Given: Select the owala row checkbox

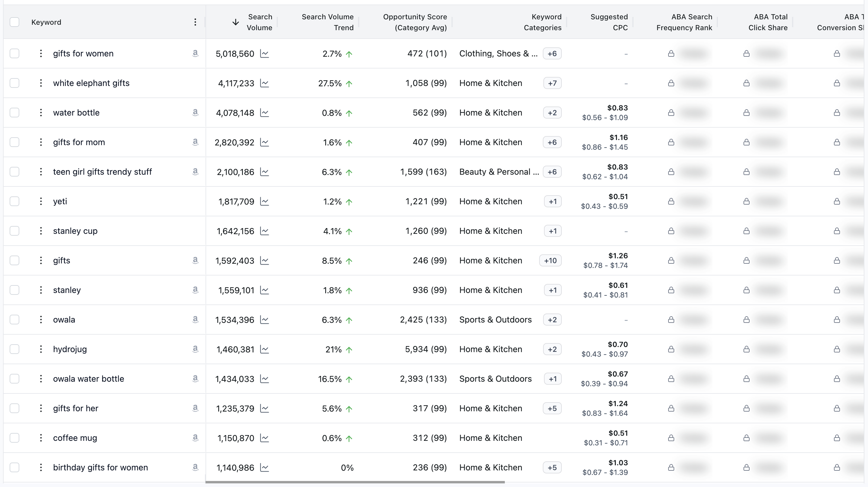Looking at the screenshot, I should 14,319.
